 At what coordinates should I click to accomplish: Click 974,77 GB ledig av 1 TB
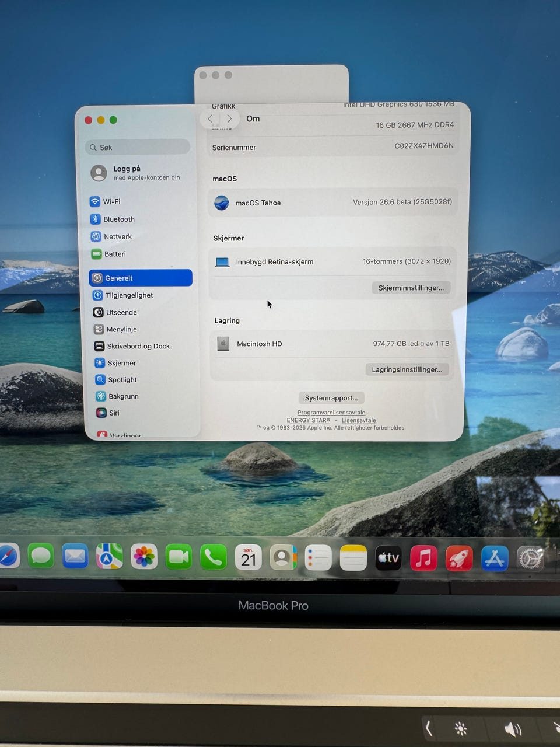[x=411, y=344]
